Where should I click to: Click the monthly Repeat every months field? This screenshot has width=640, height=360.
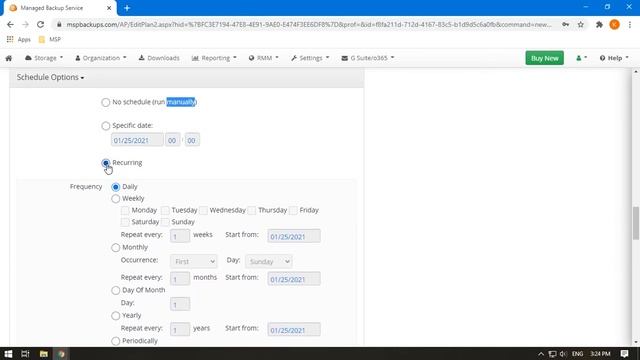click(180, 279)
